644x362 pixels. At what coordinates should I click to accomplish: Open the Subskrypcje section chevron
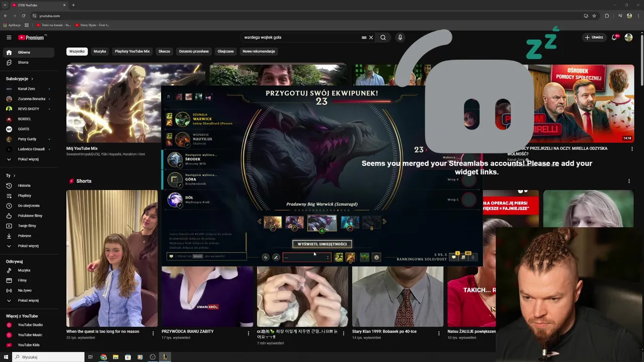pyautogui.click(x=32, y=79)
